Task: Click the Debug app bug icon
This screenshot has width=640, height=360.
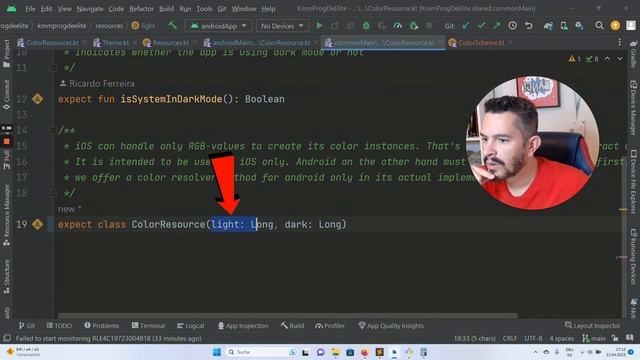Action: pyautogui.click(x=366, y=26)
